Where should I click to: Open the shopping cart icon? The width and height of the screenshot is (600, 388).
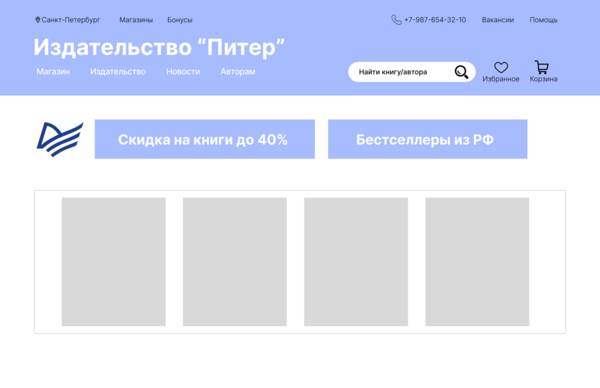(542, 67)
